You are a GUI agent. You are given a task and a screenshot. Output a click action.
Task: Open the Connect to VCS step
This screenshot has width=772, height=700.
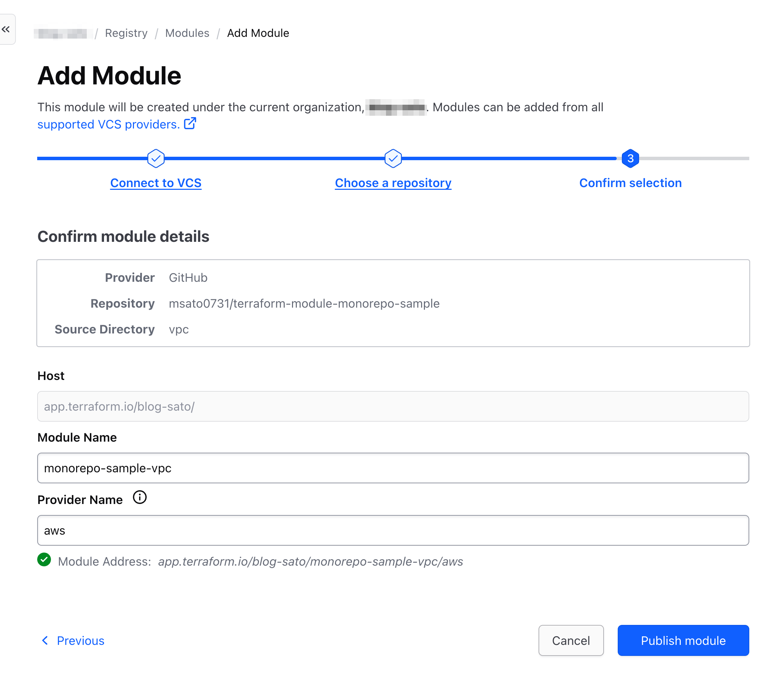[x=156, y=183]
